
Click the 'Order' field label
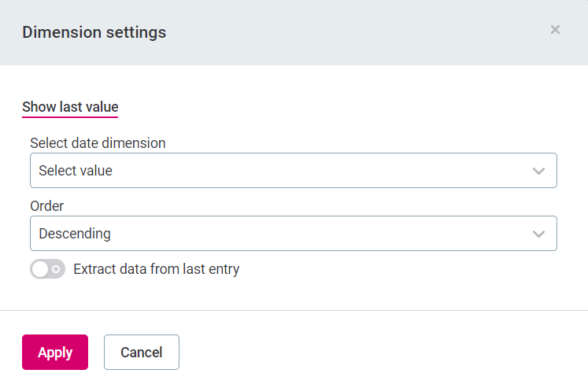click(47, 206)
